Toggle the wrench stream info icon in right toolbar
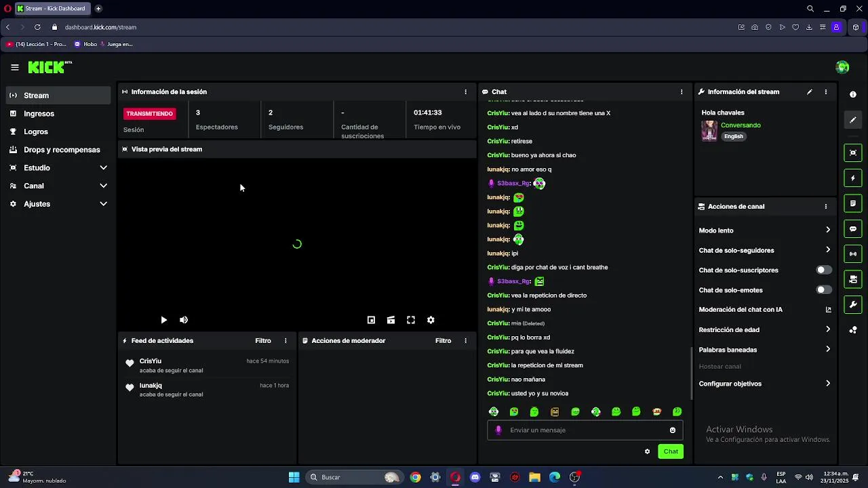868x488 pixels. 853,304
